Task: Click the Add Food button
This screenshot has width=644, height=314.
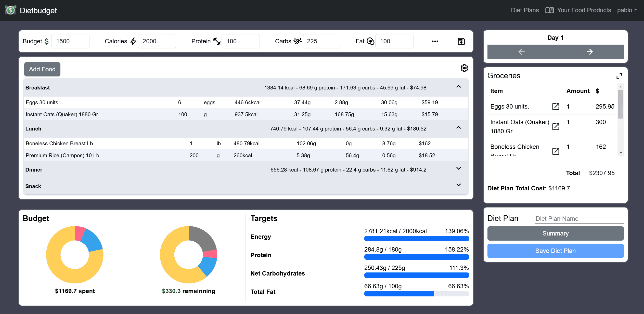Action: pos(42,69)
